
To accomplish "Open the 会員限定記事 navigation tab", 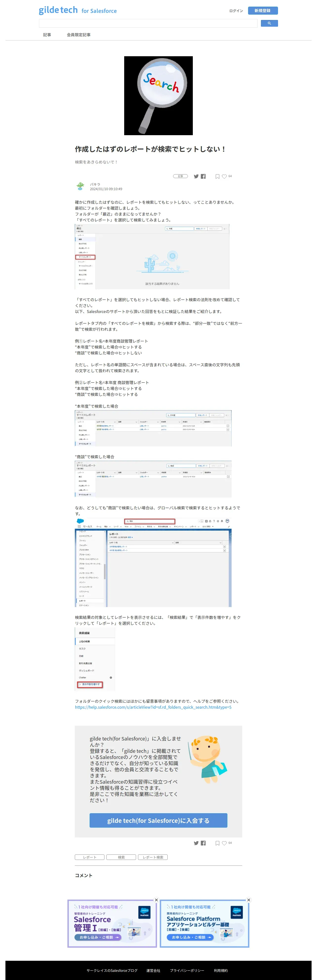I will 79,35.
